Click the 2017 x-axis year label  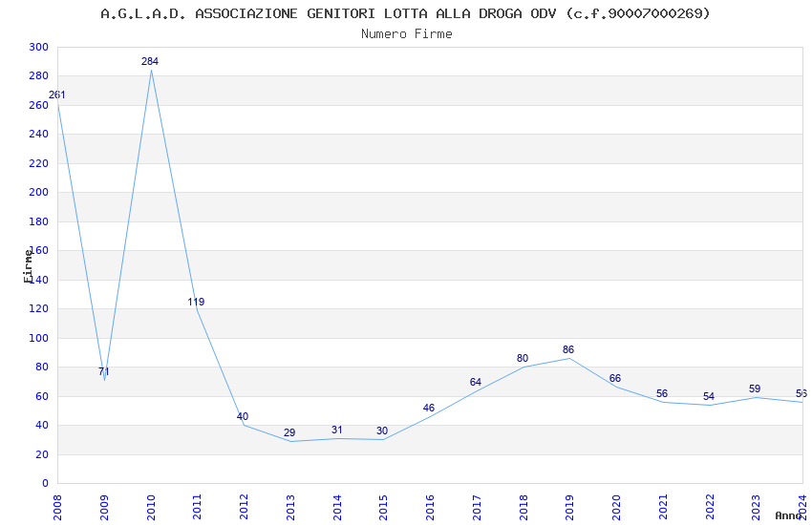pos(477,507)
